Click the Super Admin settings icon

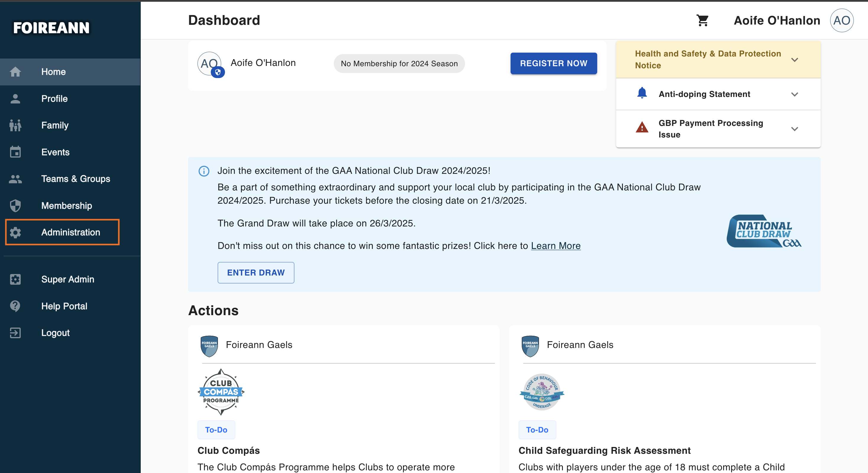point(15,279)
